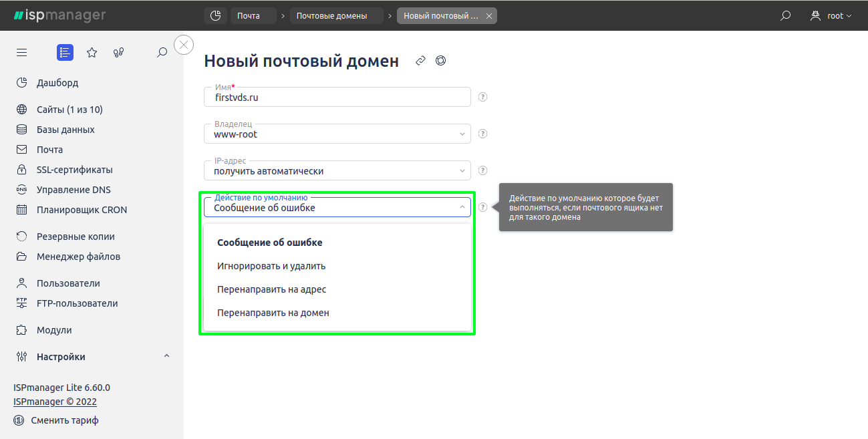Click the backup icon next to Резервные копии
The width and height of the screenshot is (868, 439).
[21, 237]
